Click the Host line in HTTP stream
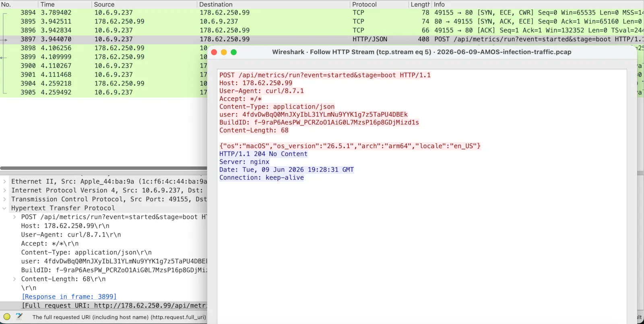The width and height of the screenshot is (644, 324). (256, 83)
